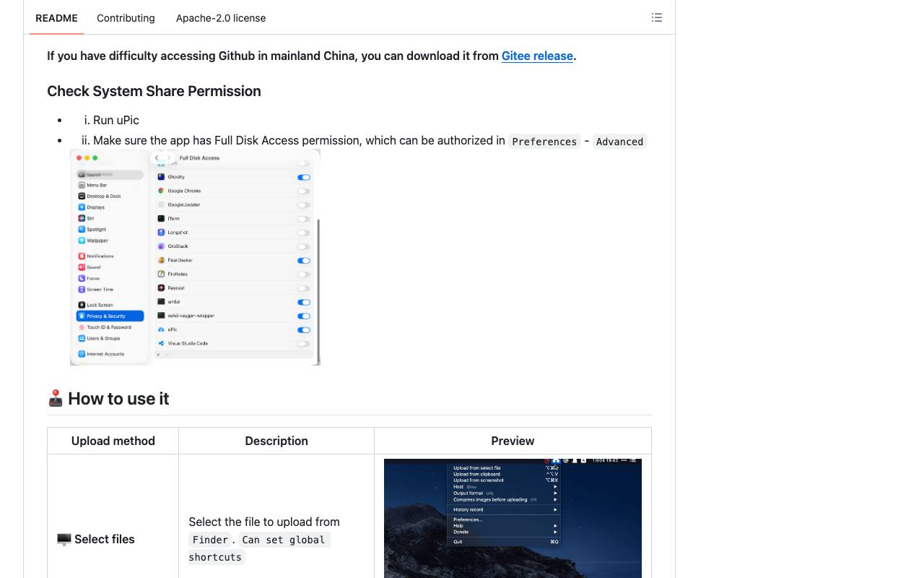Click the 'Finder' code label
The image size is (924, 578).
(x=210, y=540)
